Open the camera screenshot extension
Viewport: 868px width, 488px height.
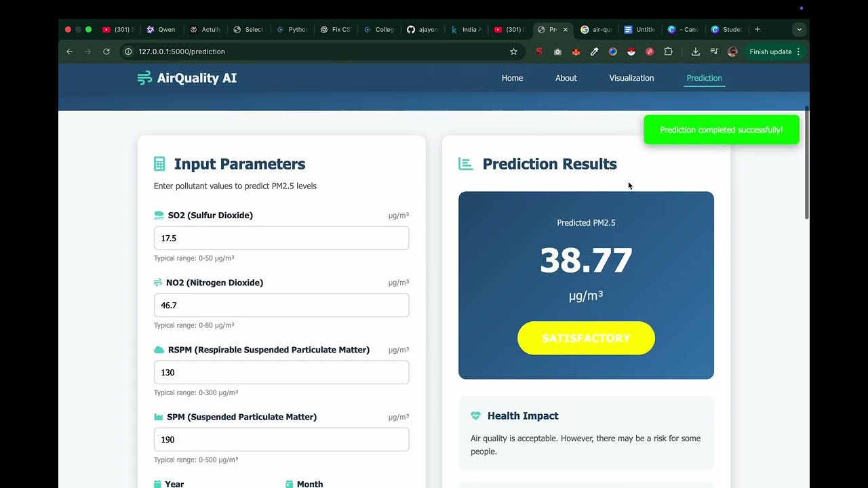(557, 52)
